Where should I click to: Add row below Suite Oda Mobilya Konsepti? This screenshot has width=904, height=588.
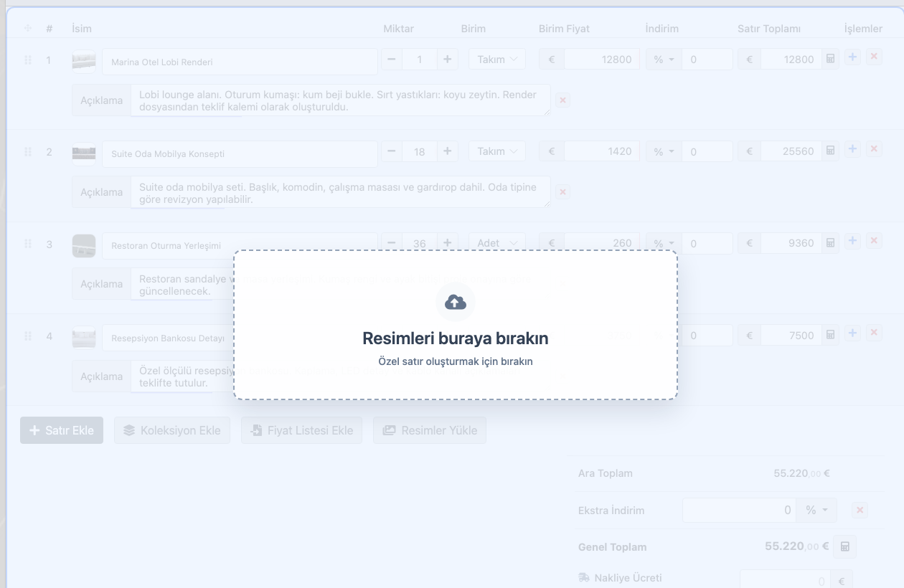852,148
